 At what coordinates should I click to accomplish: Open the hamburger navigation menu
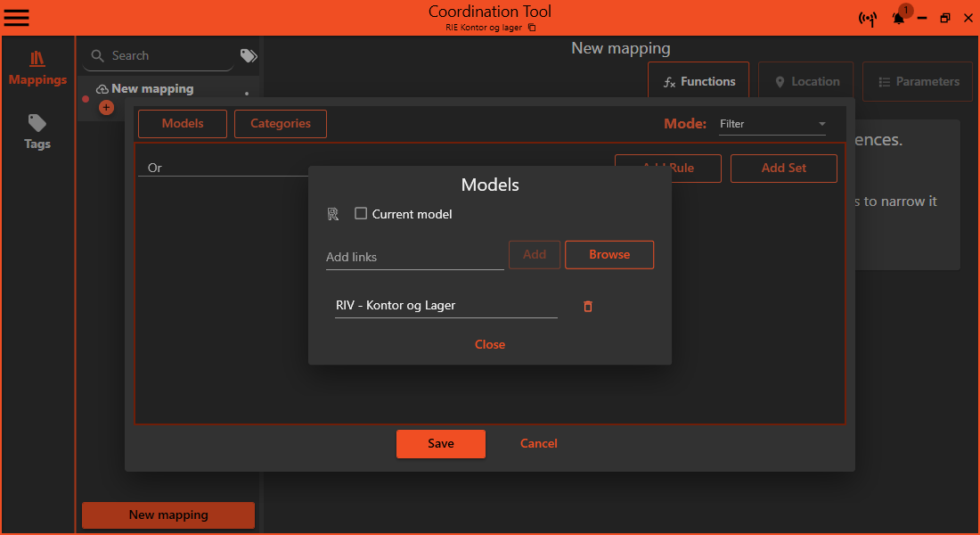click(16, 17)
